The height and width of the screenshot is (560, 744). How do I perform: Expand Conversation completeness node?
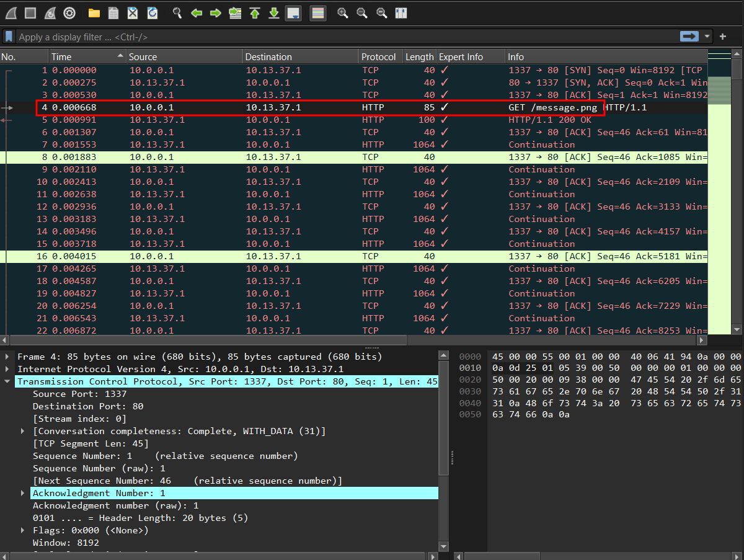[24, 431]
